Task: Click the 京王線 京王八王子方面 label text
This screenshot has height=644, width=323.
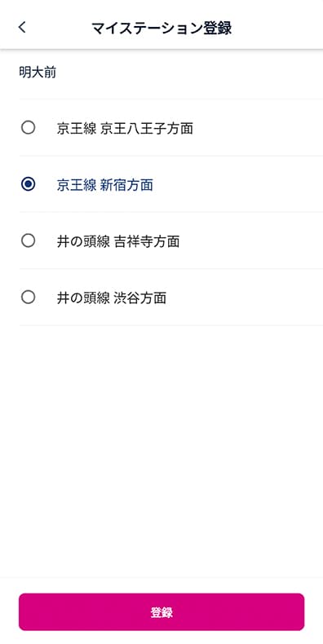Action: click(x=125, y=129)
